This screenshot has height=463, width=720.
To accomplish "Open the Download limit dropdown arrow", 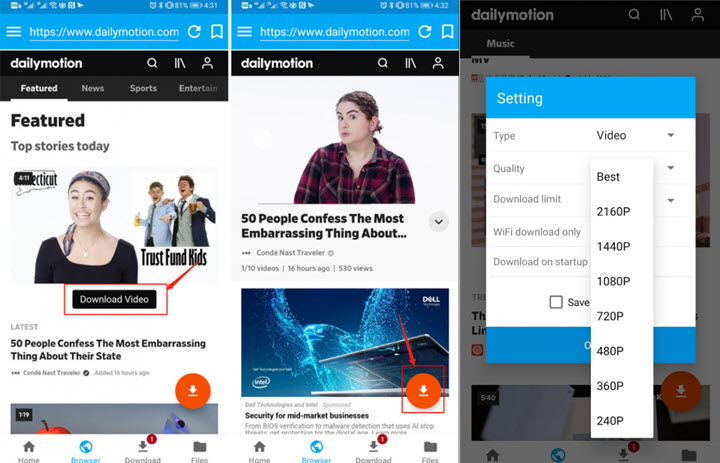I will pos(671,200).
